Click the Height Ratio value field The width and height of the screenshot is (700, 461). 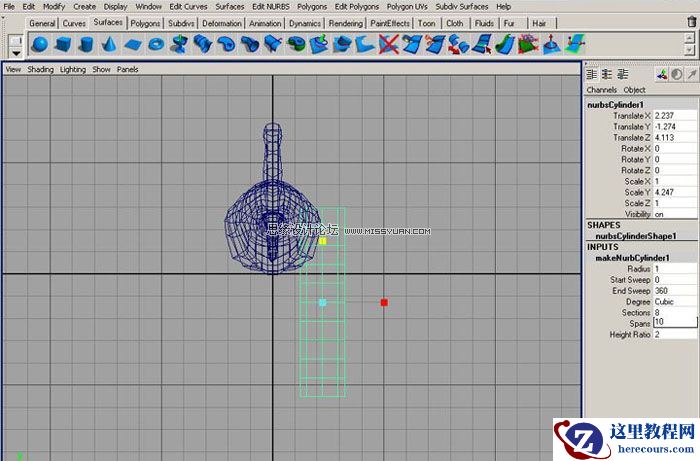(675, 334)
